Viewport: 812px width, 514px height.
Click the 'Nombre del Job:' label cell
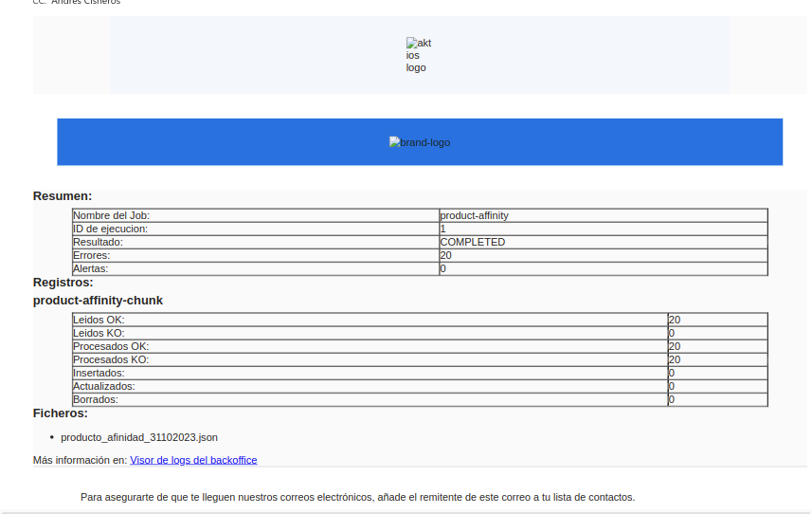(256, 215)
